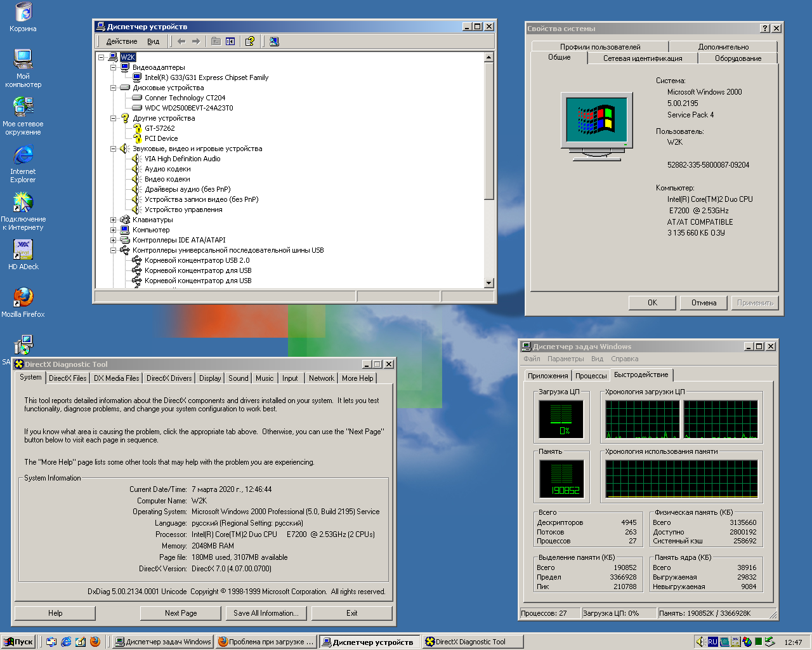Click the Back arrow in Device Manager toolbar
The height and width of the screenshot is (650, 812).
[181, 41]
